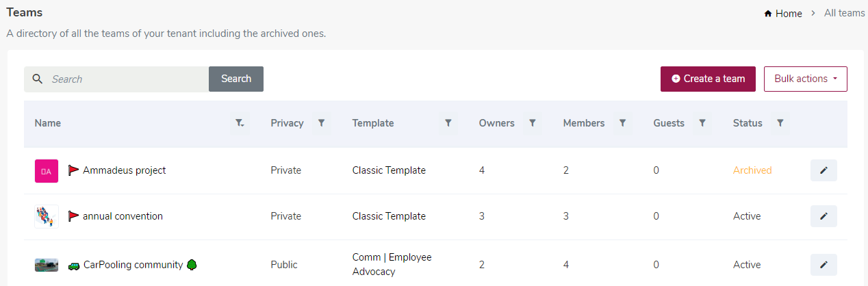Viewport: 868px width, 286px height.
Task: Click the All teams breadcrumb
Action: pos(844,13)
